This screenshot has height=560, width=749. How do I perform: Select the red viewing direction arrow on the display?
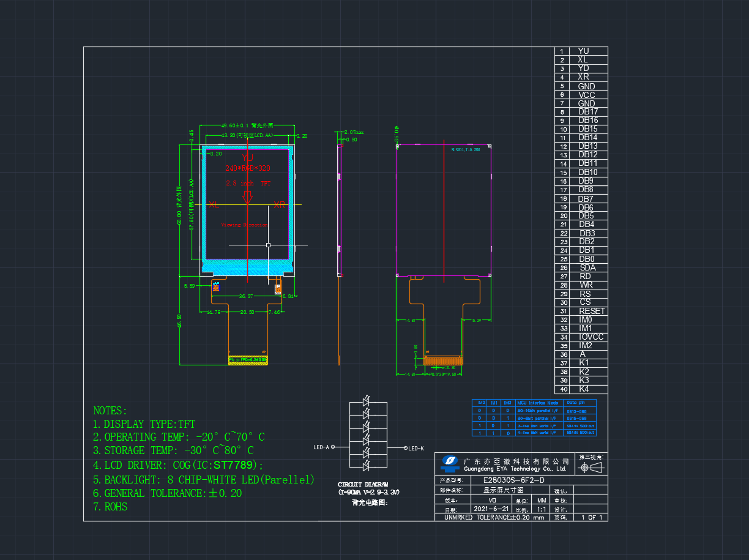(x=247, y=198)
